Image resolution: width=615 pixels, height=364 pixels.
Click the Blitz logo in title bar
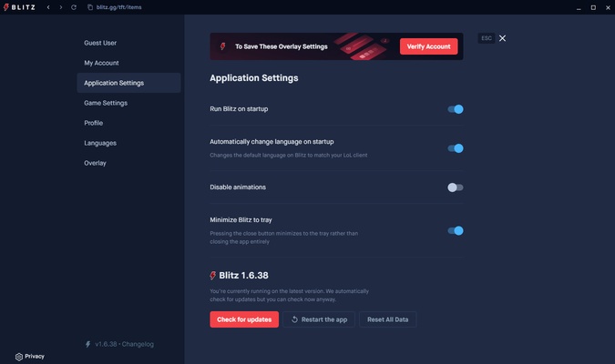click(x=18, y=7)
